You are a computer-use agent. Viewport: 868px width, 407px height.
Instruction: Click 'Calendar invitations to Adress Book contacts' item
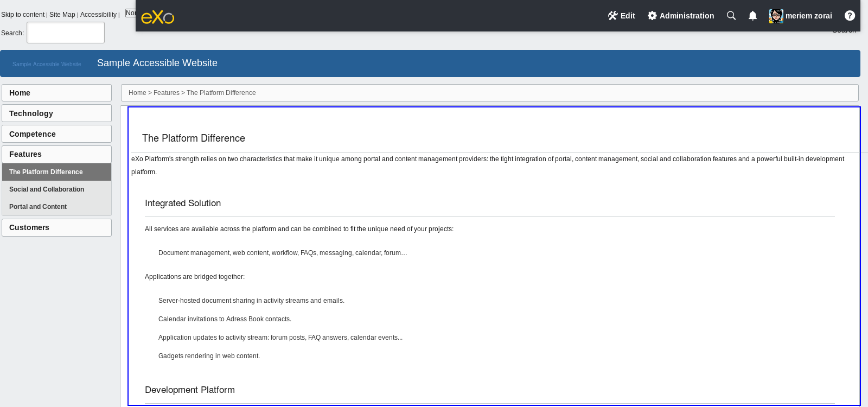(x=225, y=319)
